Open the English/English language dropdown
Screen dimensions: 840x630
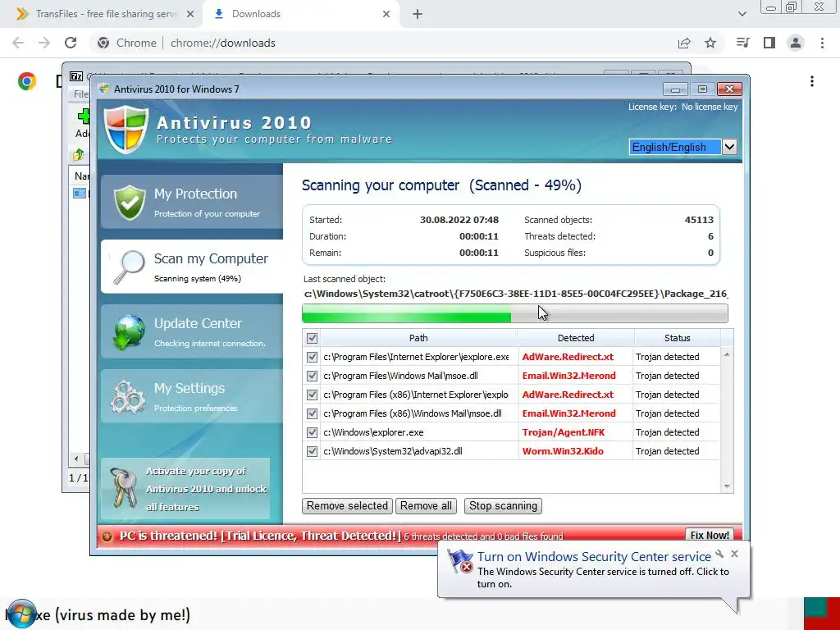pos(683,147)
